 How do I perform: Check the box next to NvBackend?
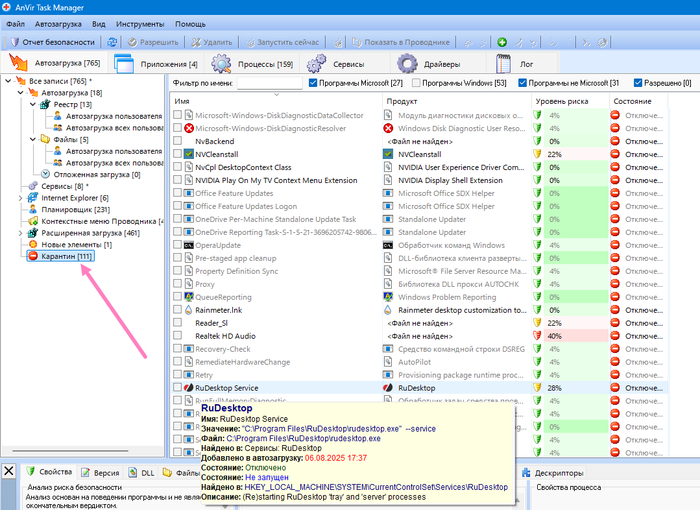tap(177, 141)
